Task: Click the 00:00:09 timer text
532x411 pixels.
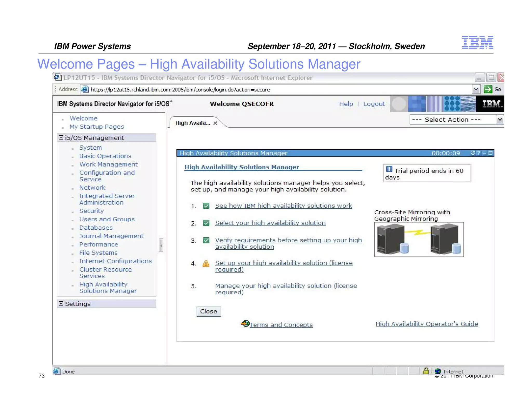Action: [446, 153]
